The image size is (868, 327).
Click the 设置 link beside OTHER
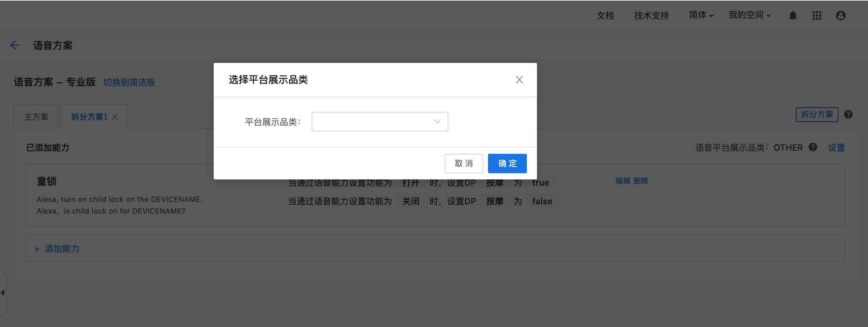point(836,148)
